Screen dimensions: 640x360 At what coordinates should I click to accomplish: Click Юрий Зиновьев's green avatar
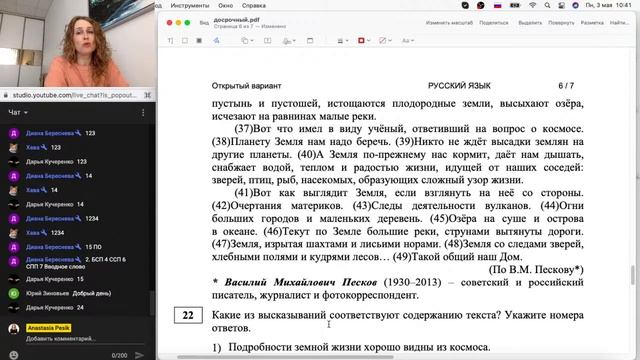pos(13,293)
